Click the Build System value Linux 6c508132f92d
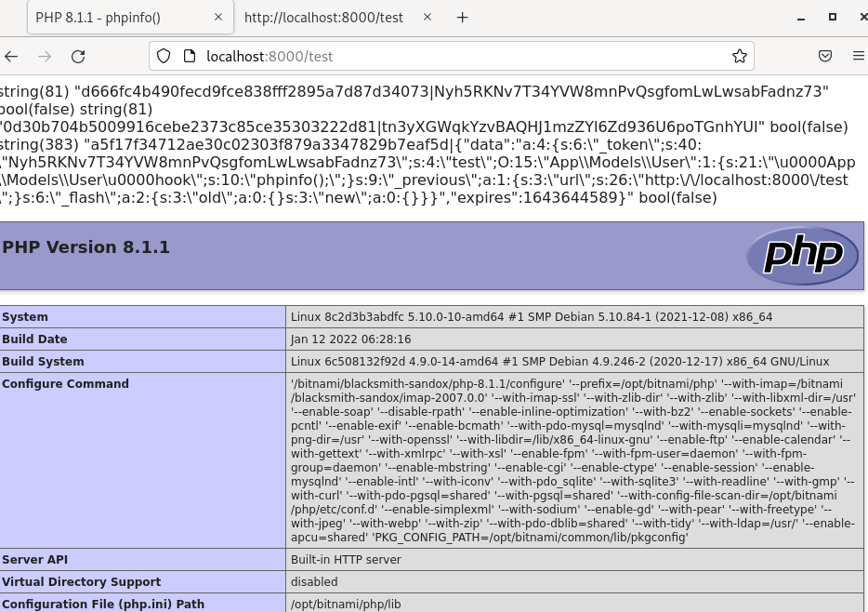The width and height of the screenshot is (868, 612). click(559, 361)
